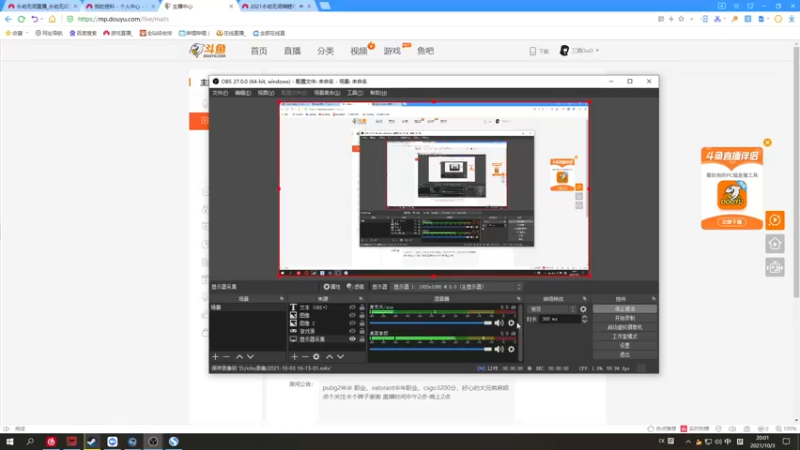Open the Scene Collection menu in OBS

tap(327, 93)
